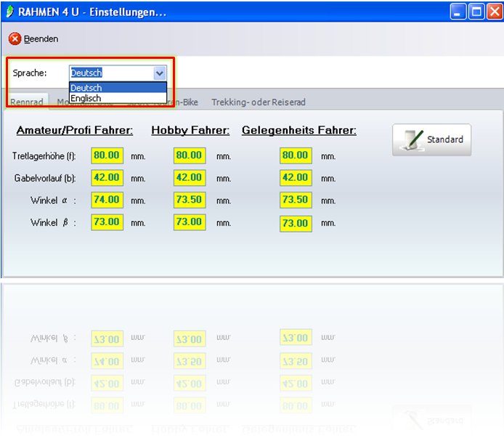
Task: Click Hobby Fahrer Tretlagerhöhe field
Action: [x=190, y=155]
